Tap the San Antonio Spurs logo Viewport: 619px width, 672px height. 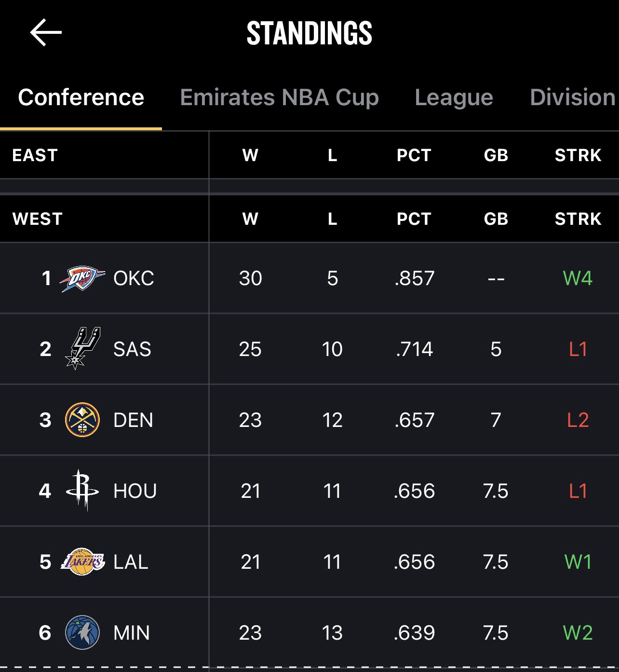tap(82, 348)
